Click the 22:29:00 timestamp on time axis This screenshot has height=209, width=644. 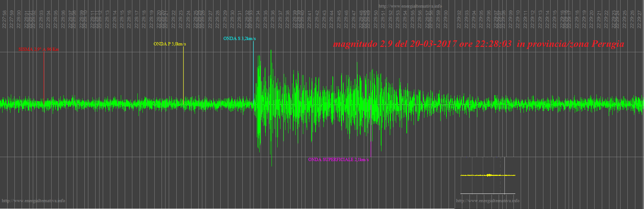(446, 19)
